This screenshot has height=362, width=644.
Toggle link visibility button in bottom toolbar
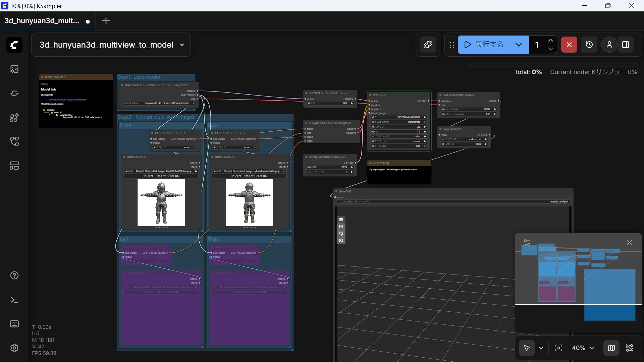630,348
